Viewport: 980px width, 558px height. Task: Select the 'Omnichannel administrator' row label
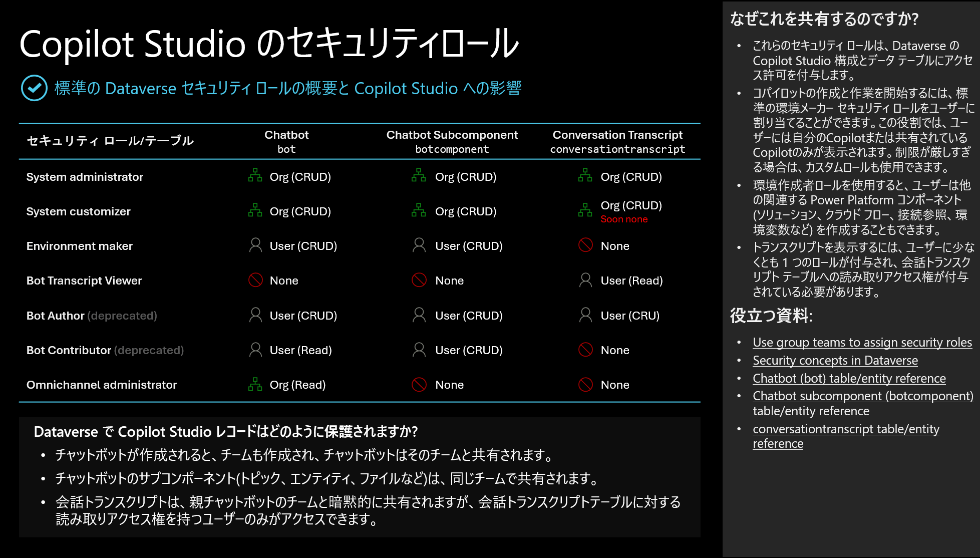tap(102, 385)
